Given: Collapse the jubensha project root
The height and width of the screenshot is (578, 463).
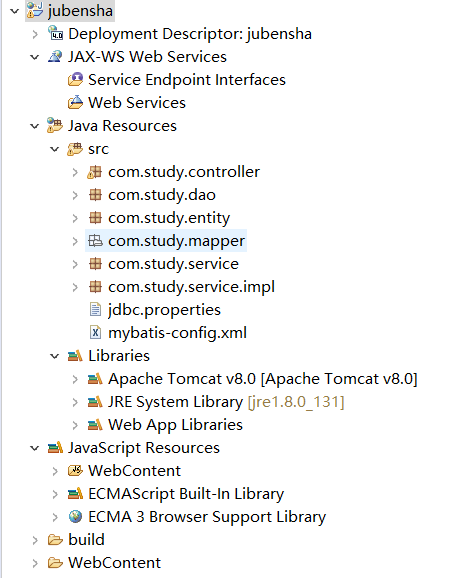Looking at the screenshot, I should coord(14,11).
